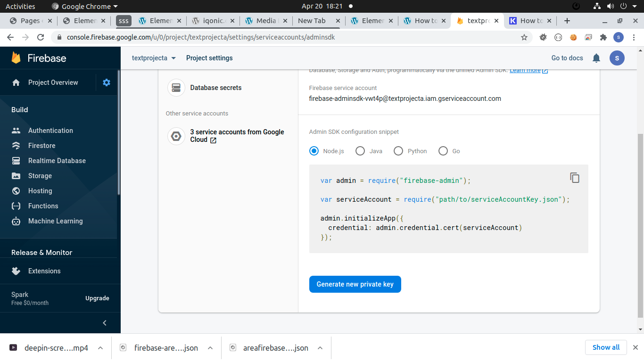Open the Activities overview
This screenshot has width=644, height=362.
(x=20, y=6)
